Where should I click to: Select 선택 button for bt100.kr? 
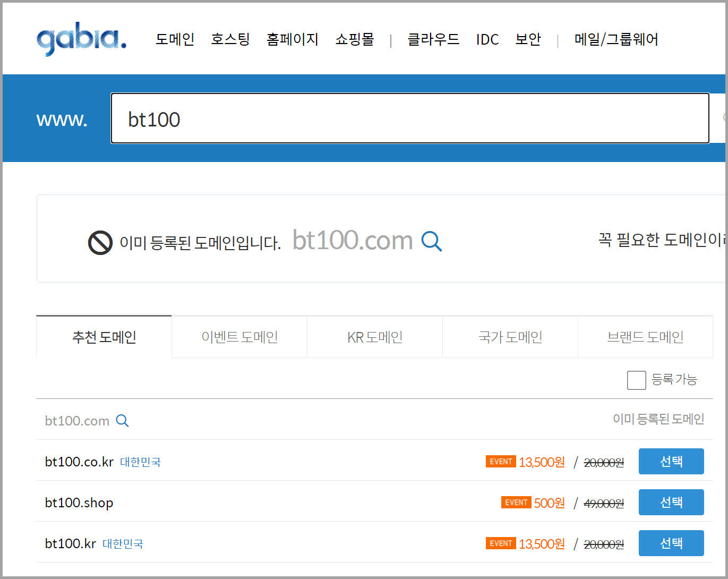tap(671, 543)
